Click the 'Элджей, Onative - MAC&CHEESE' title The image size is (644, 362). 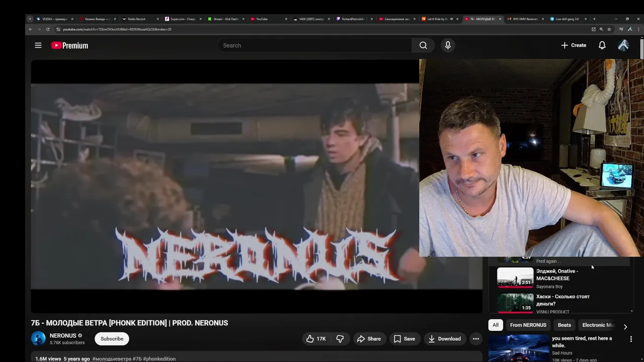click(x=557, y=275)
